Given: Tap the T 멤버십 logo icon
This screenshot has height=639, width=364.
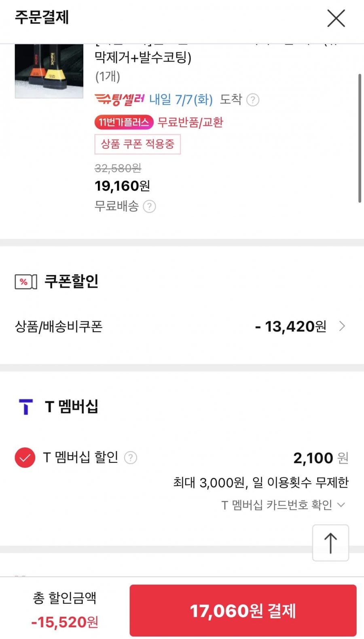Looking at the screenshot, I should [x=26, y=407].
